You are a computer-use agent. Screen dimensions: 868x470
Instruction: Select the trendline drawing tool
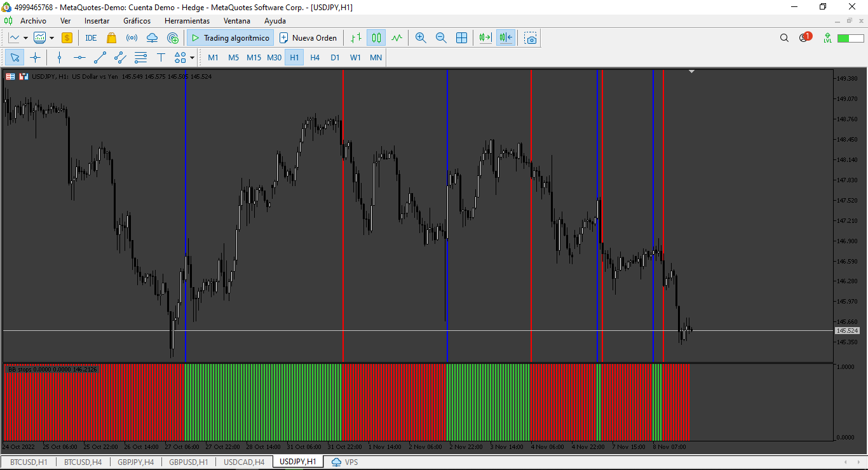100,58
